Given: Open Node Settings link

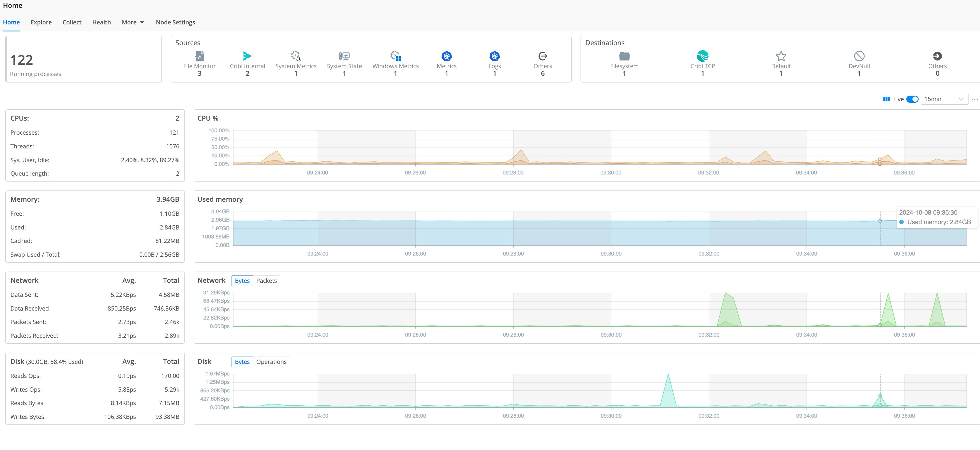Looking at the screenshot, I should pyautogui.click(x=175, y=22).
